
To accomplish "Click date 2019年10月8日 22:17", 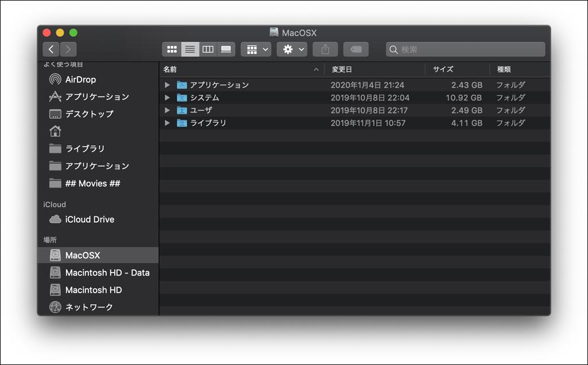I will pos(369,110).
